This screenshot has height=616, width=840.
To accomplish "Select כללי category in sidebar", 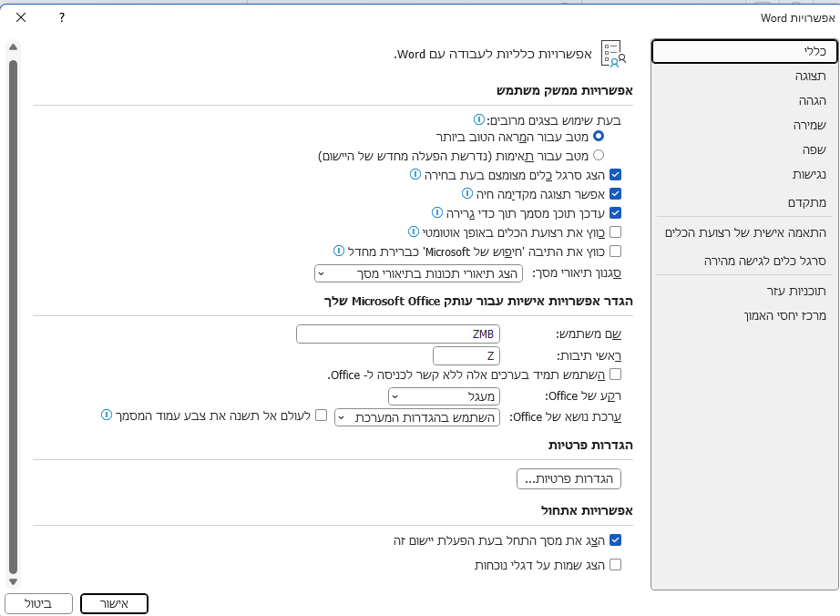I will pos(744,51).
